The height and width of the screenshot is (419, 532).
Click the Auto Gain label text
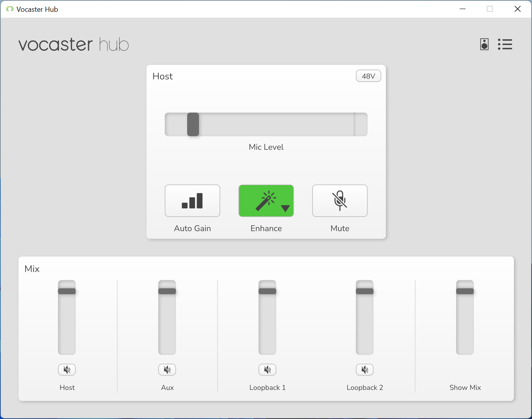click(x=192, y=228)
